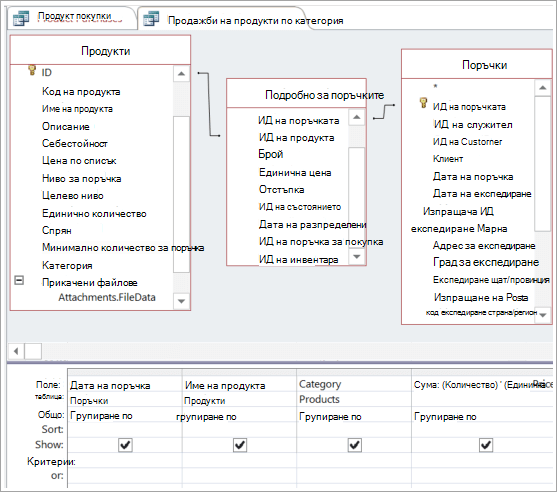Click the primary key icon beside ID in Продукти
The height and width of the screenshot is (492, 557).
pos(32,70)
